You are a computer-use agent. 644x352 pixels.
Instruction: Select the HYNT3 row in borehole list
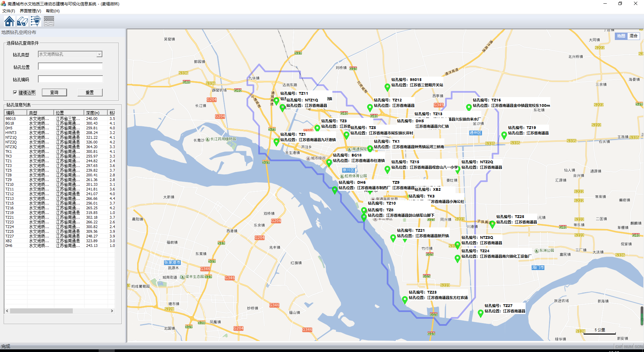[60, 133]
